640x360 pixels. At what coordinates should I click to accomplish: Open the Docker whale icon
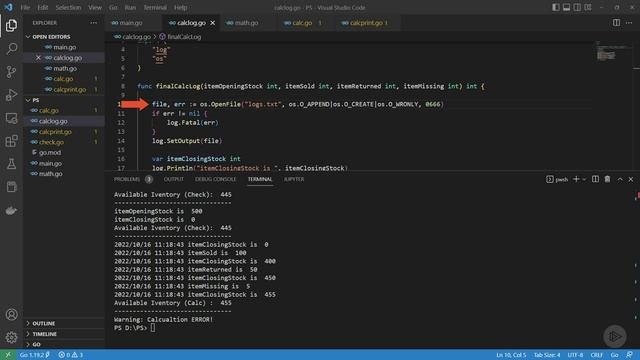(x=11, y=211)
